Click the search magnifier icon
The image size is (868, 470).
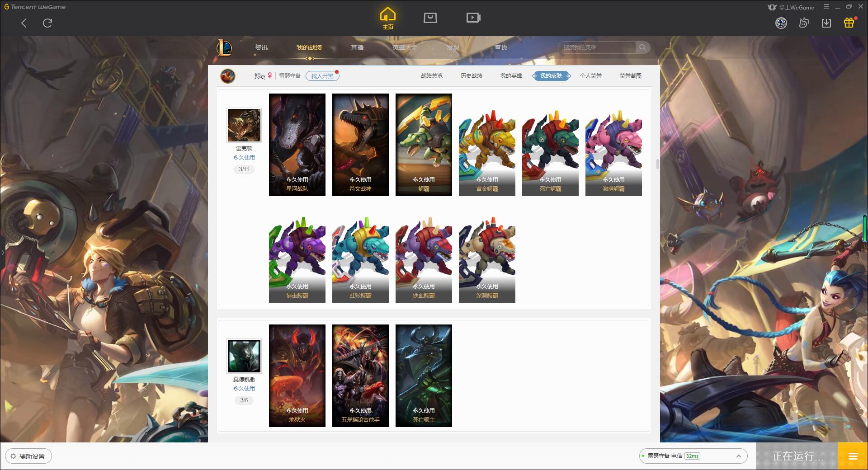(x=642, y=47)
